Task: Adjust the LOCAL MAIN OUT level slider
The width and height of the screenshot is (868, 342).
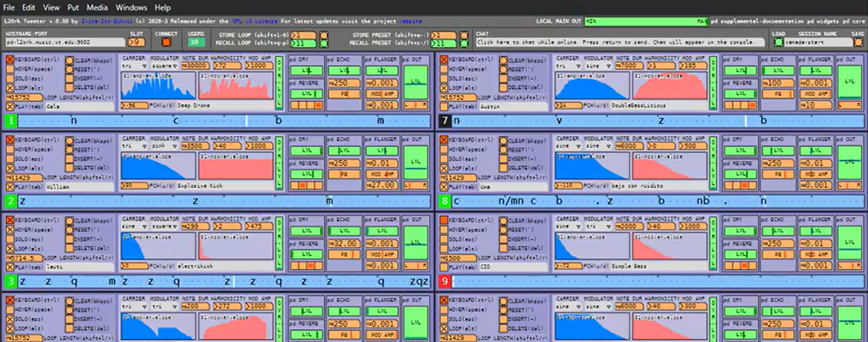Action: [646, 22]
